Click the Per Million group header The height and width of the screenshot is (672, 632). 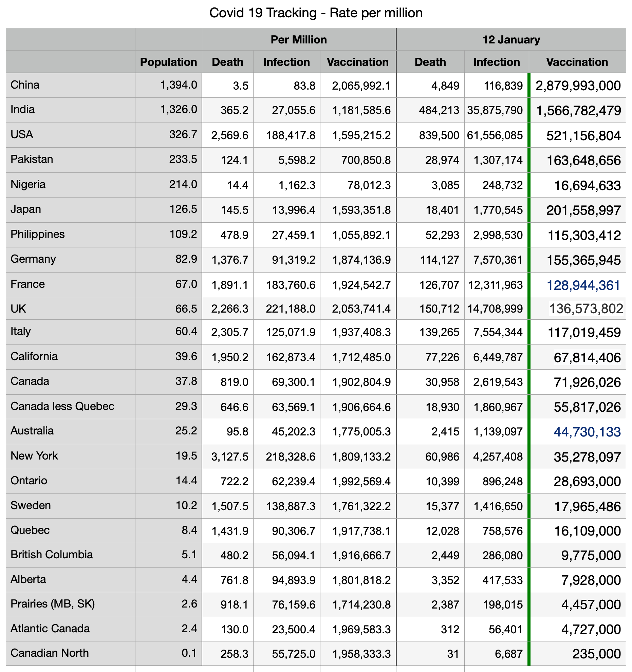pyautogui.click(x=299, y=40)
